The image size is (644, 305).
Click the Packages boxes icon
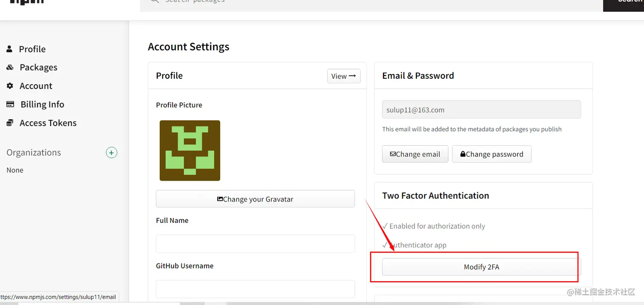[10, 67]
